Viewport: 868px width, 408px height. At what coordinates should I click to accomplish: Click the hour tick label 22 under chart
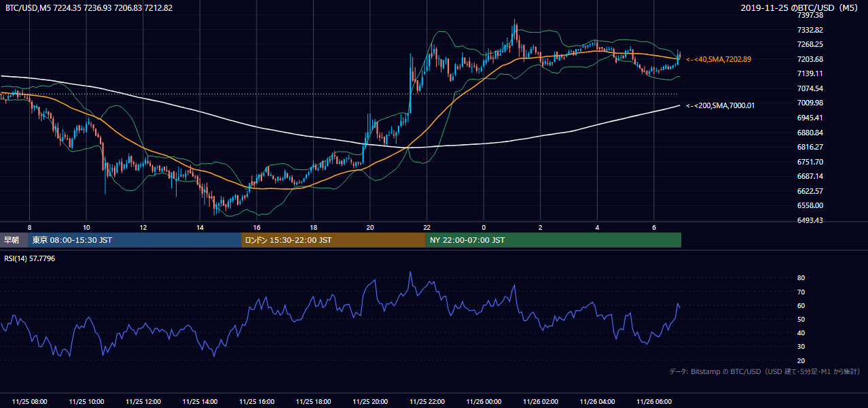click(427, 227)
